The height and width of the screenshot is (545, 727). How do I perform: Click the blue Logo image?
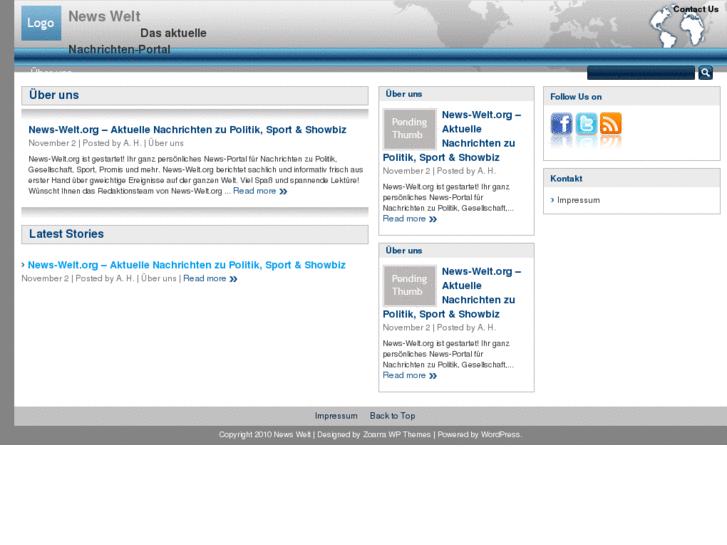(x=41, y=23)
